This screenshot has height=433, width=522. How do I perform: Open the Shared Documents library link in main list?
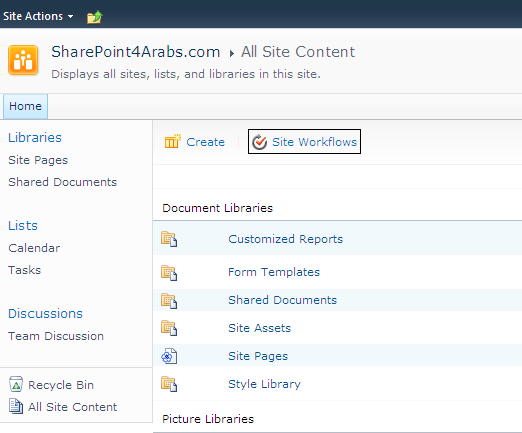pos(282,300)
